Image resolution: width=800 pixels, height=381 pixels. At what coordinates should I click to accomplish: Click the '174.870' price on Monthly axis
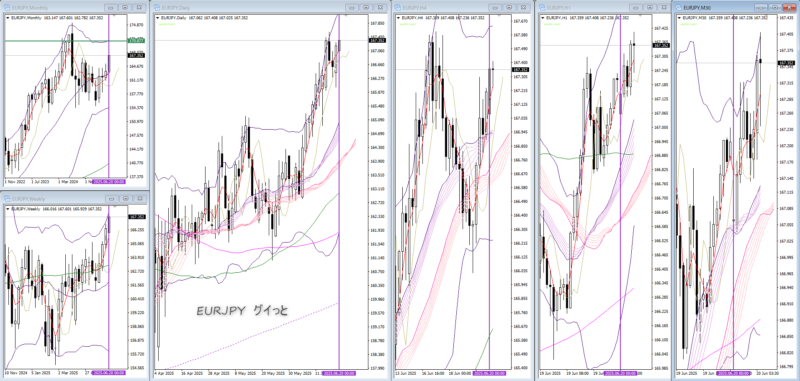pos(136,25)
